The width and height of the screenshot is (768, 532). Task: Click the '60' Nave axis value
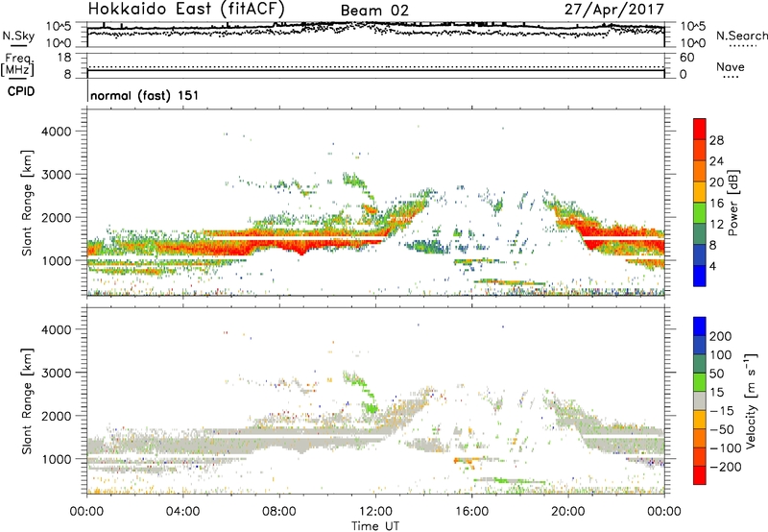click(686, 58)
